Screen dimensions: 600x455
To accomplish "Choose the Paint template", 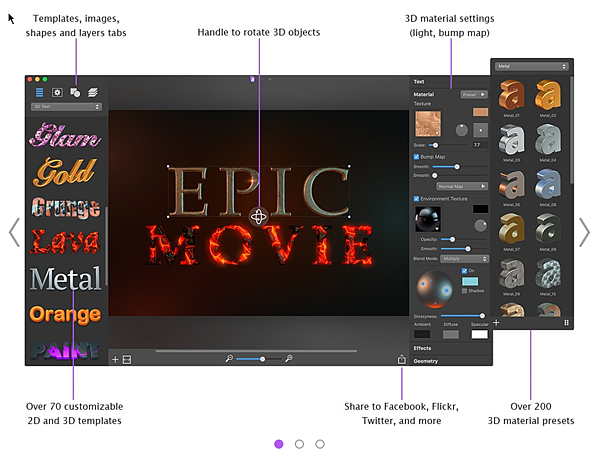I will pyautogui.click(x=65, y=350).
